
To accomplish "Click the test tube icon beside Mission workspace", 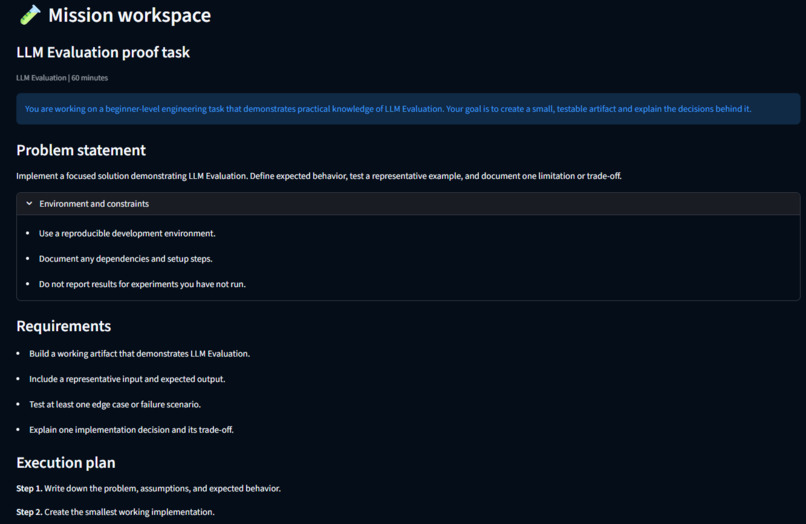I will click(30, 15).
